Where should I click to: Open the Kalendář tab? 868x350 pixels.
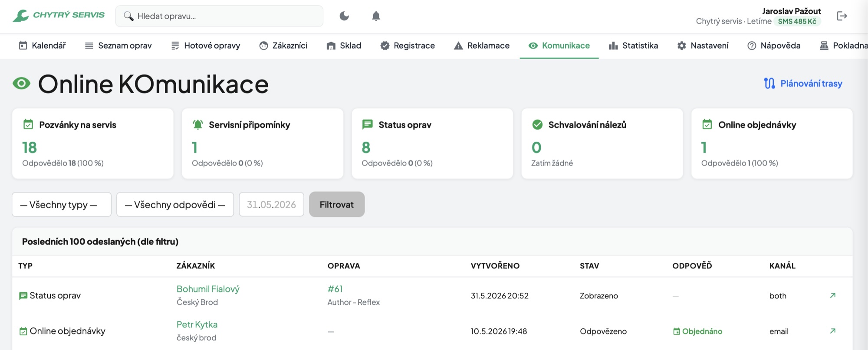[x=42, y=46]
